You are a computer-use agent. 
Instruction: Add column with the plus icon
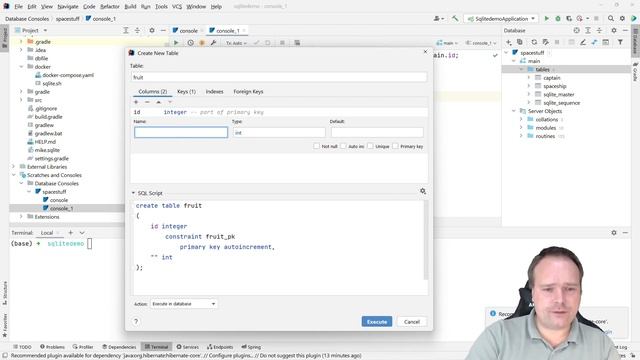pos(136,102)
